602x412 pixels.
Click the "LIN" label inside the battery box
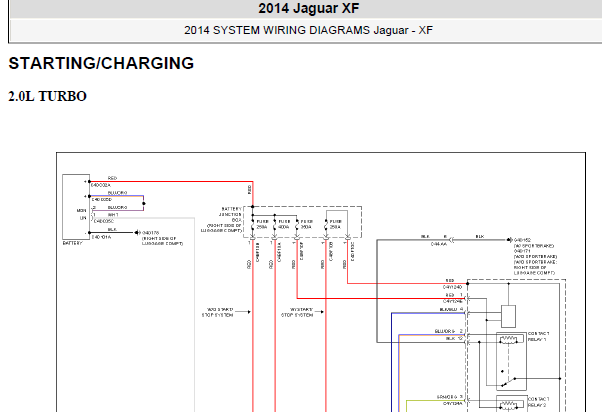[x=83, y=218]
